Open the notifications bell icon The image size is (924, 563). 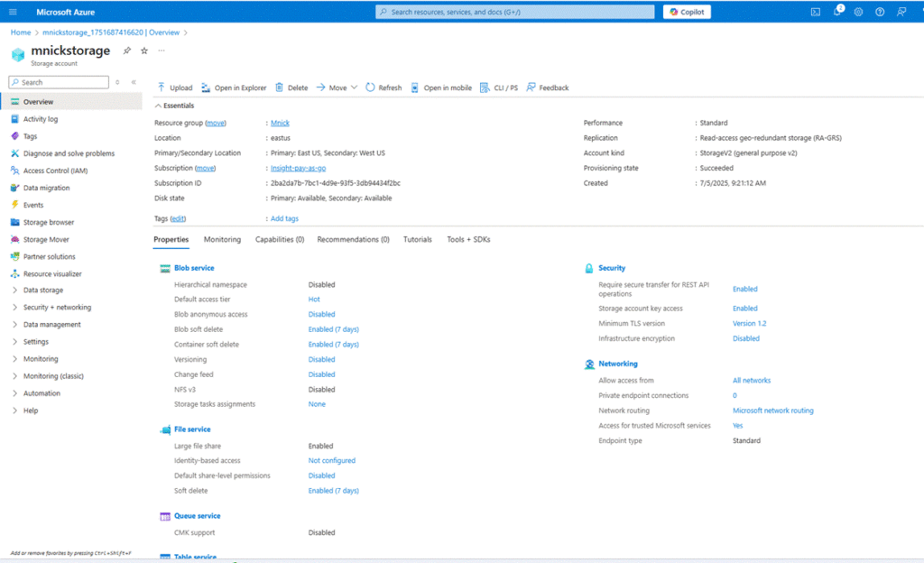[836, 12]
